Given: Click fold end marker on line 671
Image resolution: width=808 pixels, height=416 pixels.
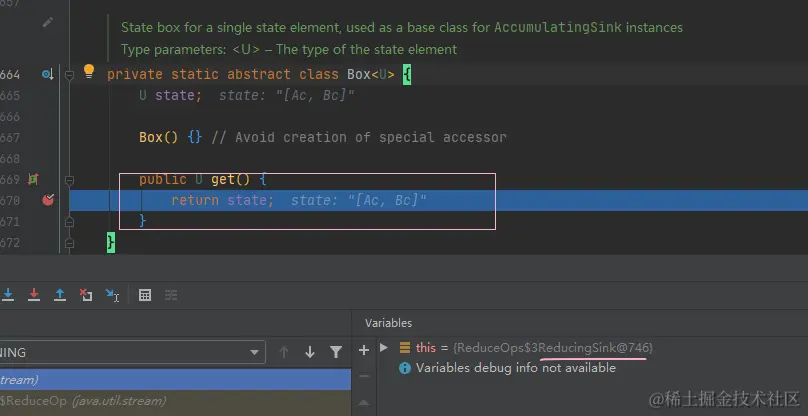Looking at the screenshot, I should tap(69, 222).
